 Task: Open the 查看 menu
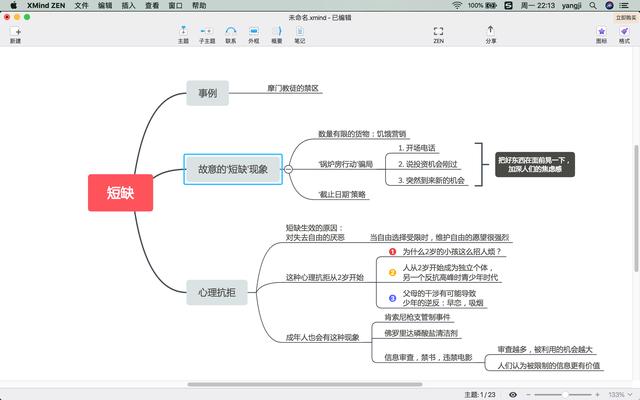click(x=152, y=5)
